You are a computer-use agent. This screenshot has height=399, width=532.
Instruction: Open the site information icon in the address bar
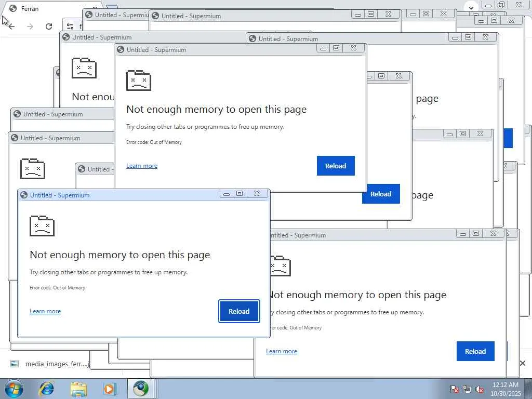tap(70, 26)
